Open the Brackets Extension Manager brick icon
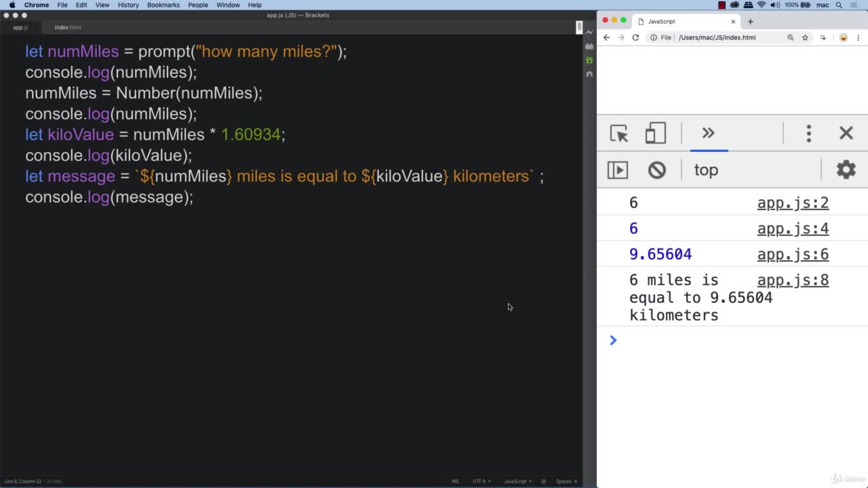 589,46
